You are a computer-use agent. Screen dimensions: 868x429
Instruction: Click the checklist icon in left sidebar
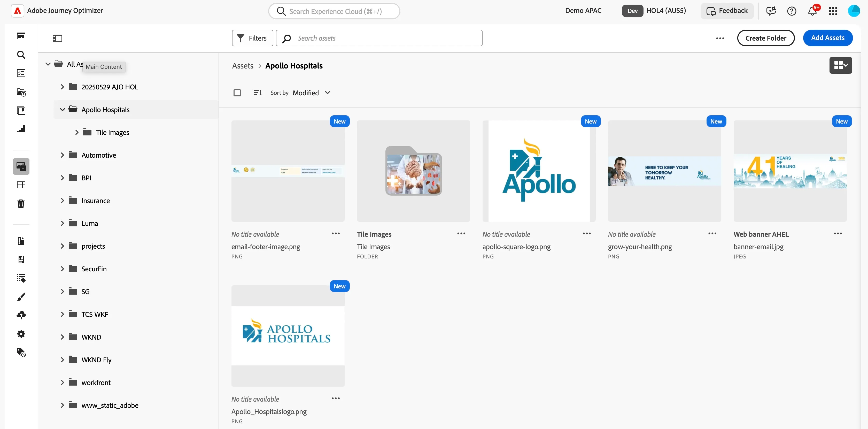(x=21, y=73)
